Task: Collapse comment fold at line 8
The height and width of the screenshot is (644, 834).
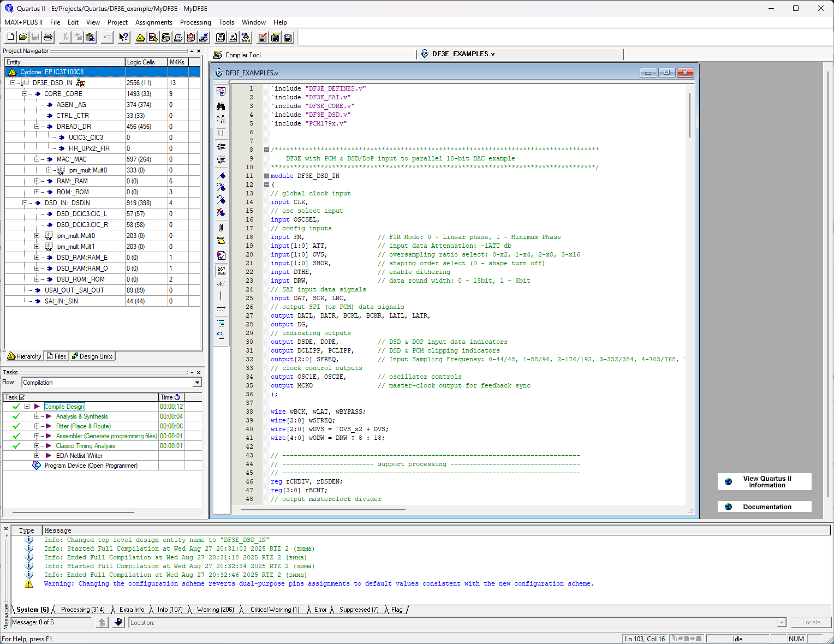Action: click(266, 150)
